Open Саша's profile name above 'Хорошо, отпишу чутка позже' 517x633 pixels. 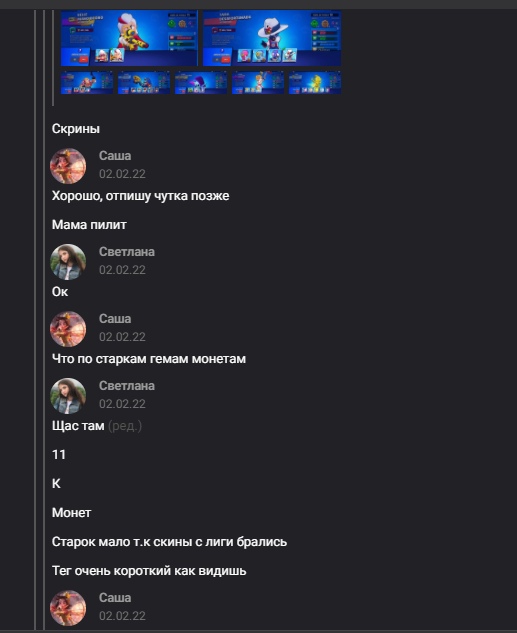[115, 156]
